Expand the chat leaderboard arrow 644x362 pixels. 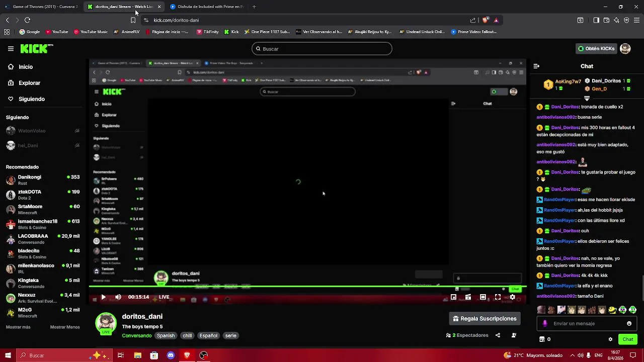point(587,99)
